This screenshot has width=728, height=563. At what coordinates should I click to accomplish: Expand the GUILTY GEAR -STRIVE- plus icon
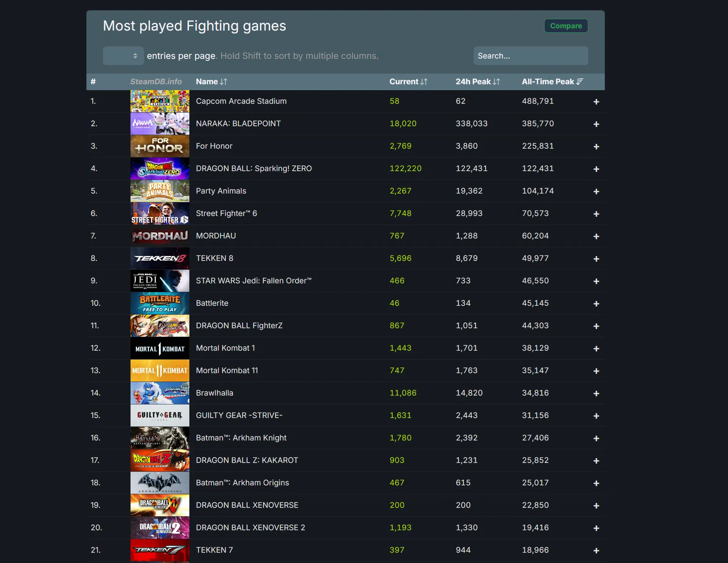[596, 416]
